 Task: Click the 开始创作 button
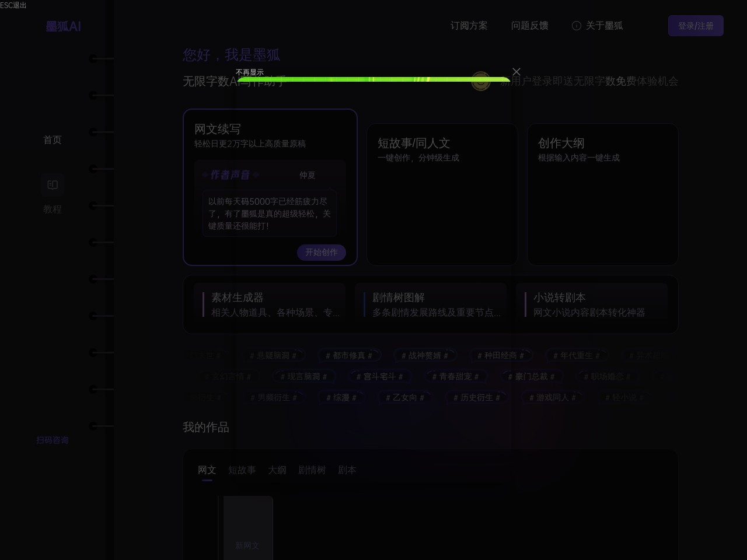[322, 253]
